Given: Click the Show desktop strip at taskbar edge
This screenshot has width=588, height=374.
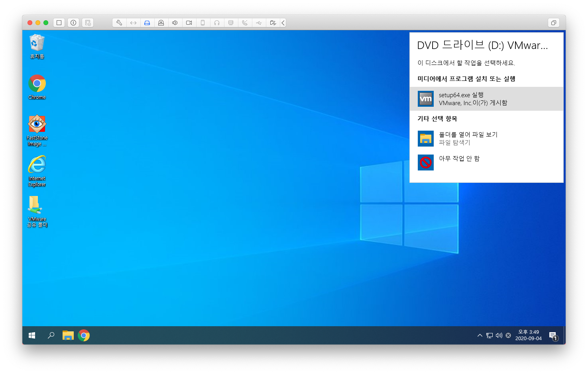Looking at the screenshot, I should [564, 335].
